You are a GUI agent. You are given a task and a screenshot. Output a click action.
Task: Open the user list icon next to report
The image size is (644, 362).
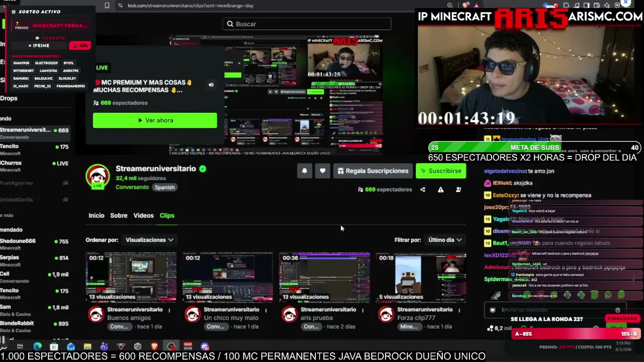pos(458,190)
